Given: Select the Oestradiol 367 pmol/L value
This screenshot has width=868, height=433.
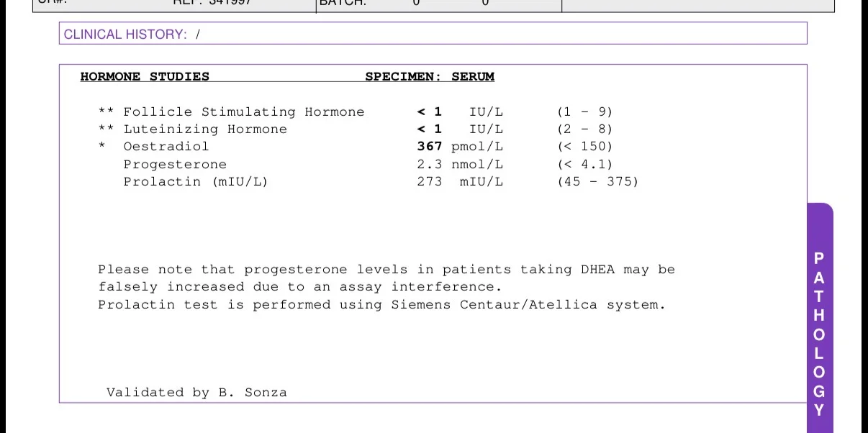Looking at the screenshot, I should tap(460, 147).
